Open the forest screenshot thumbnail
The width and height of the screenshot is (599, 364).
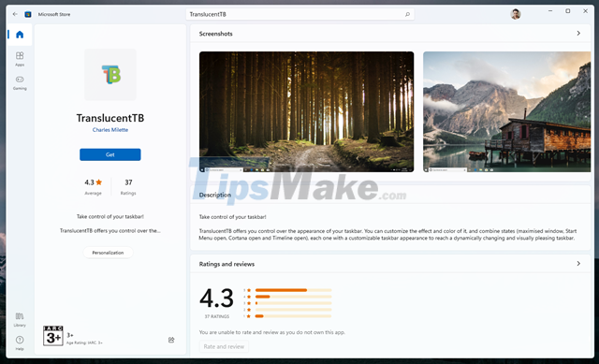(306, 111)
